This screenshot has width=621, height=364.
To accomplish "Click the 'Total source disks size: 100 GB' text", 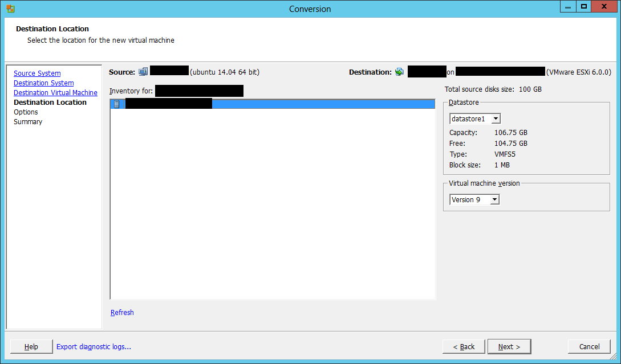I will pos(493,89).
